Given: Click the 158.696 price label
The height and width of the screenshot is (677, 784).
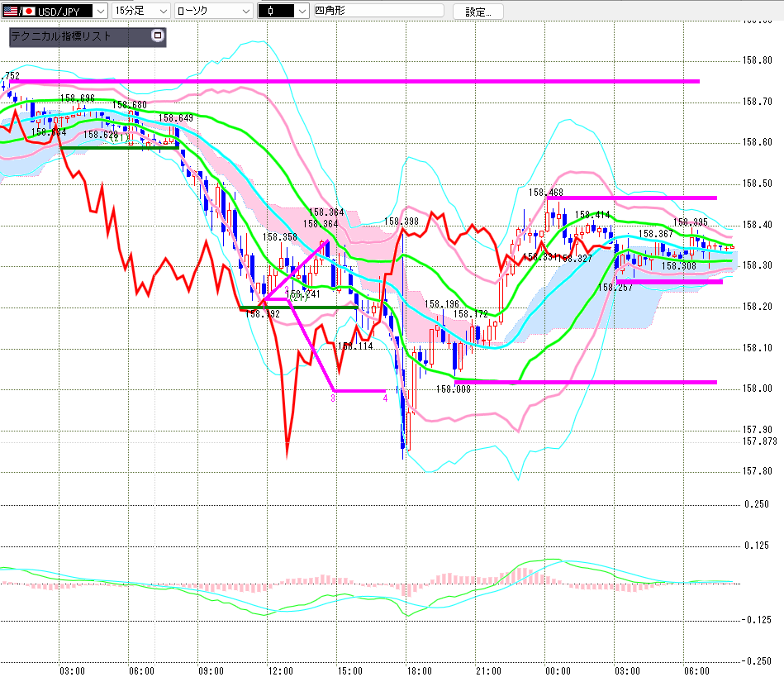Looking at the screenshot, I should click(x=77, y=98).
